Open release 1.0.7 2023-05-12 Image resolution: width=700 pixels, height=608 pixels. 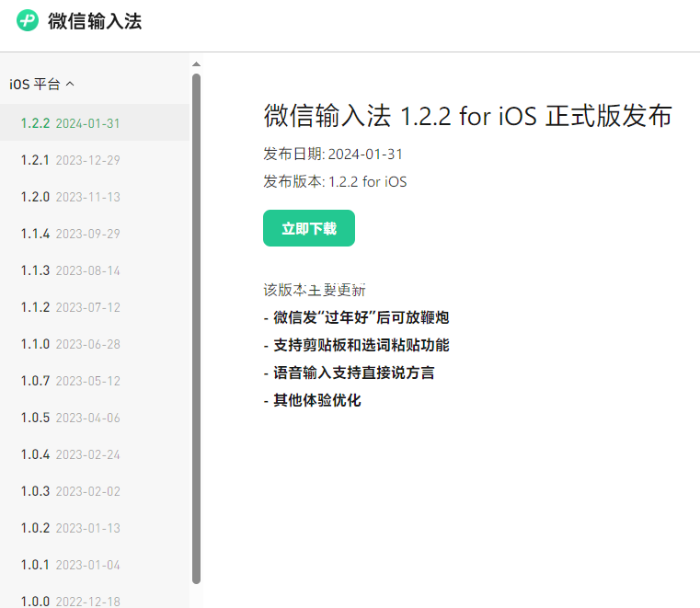[x=95, y=381]
